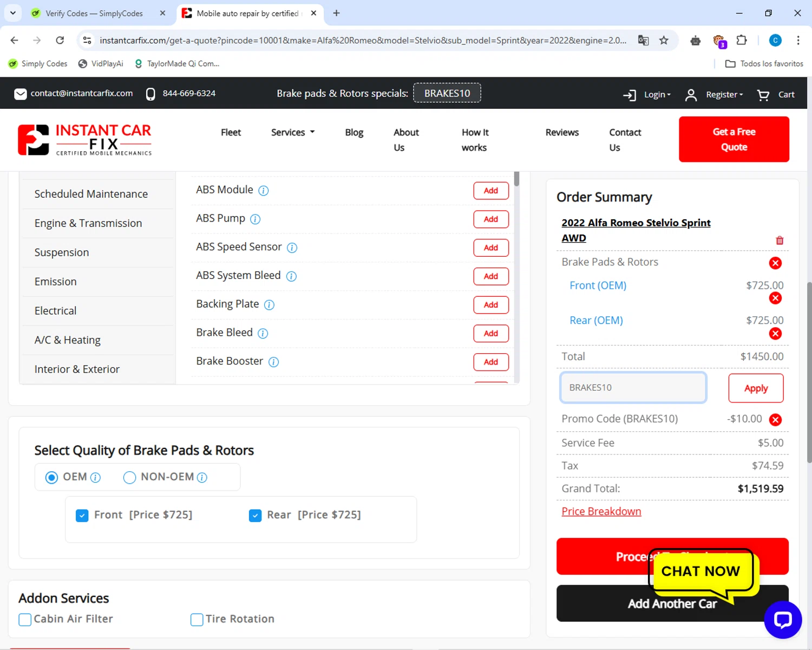Select the A/C & Heating category

tap(97, 341)
